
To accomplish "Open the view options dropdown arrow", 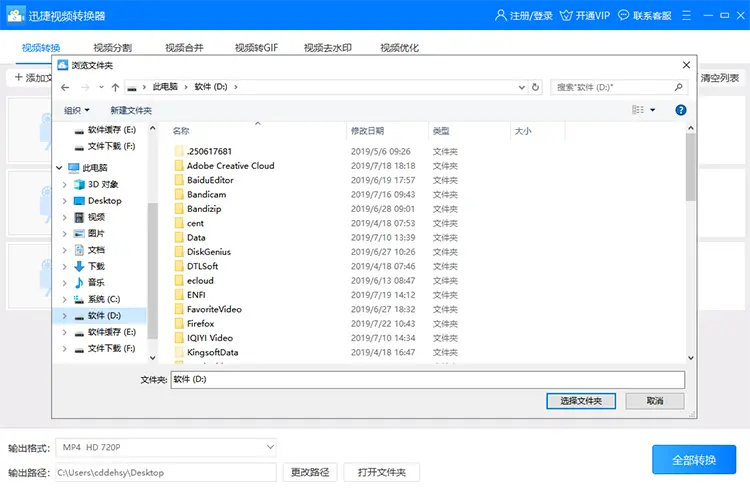I will [x=652, y=110].
